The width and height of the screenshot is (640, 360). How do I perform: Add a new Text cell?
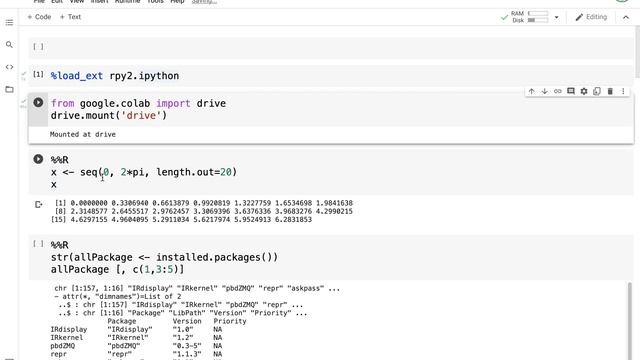pyautogui.click(x=71, y=17)
